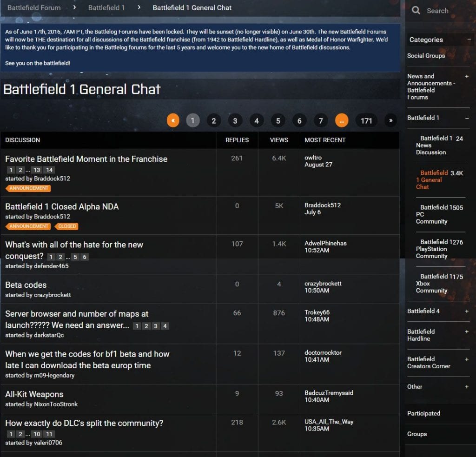Image resolution: width=476 pixels, height=457 pixels.
Task: Jump to last page 171
Action: point(366,120)
